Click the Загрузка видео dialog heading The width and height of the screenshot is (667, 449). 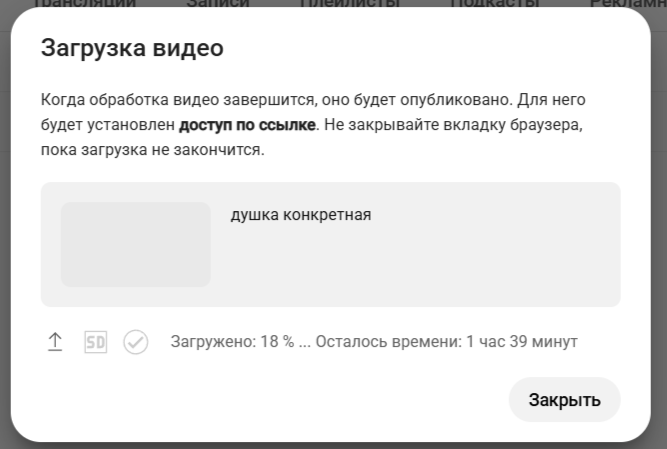click(x=132, y=48)
